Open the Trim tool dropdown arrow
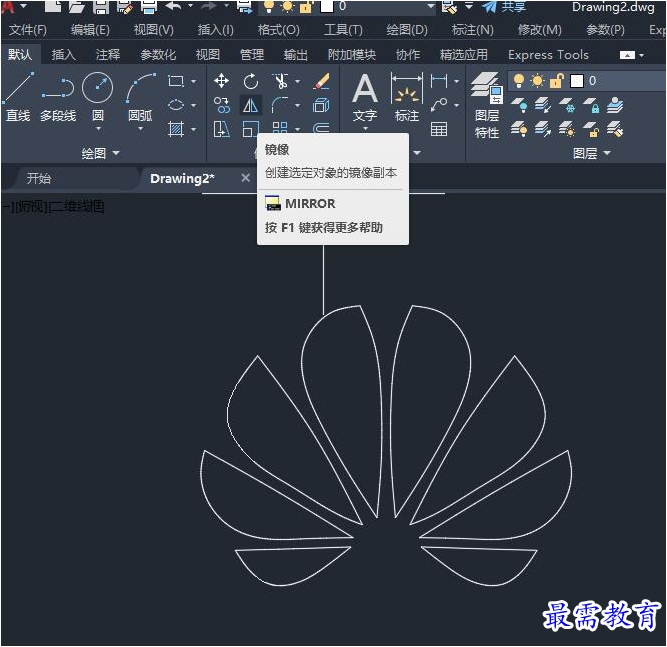Viewport: 667px width, 647px height. pyautogui.click(x=298, y=81)
